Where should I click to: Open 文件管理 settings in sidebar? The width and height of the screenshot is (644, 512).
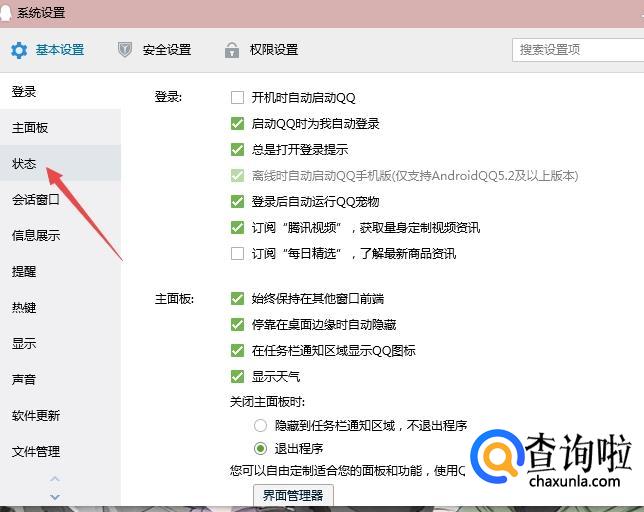60,452
